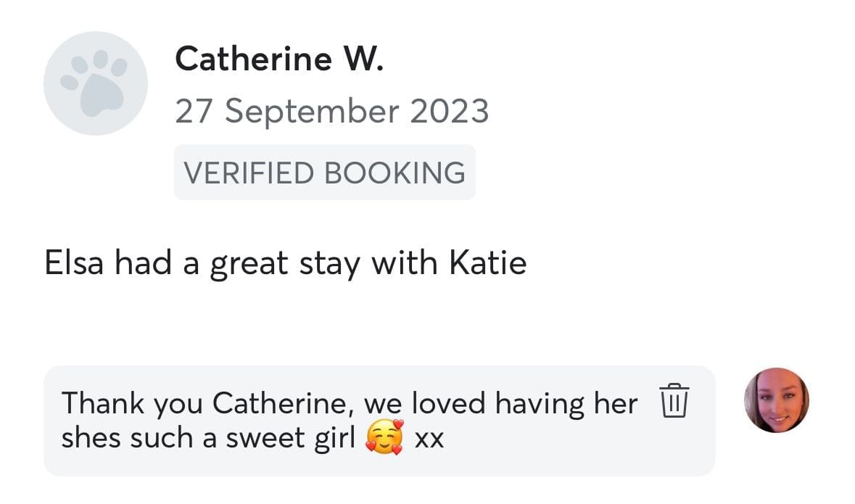Delete the reply using the trash icon

click(674, 400)
